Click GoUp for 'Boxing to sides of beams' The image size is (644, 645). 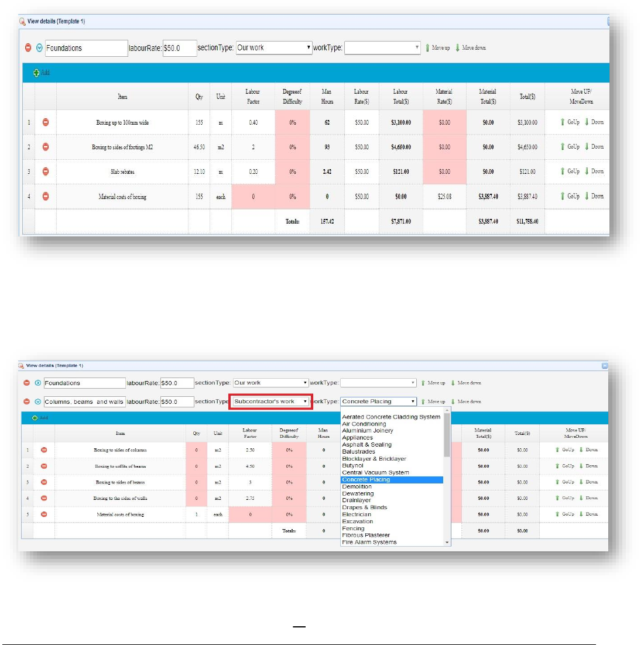(565, 482)
